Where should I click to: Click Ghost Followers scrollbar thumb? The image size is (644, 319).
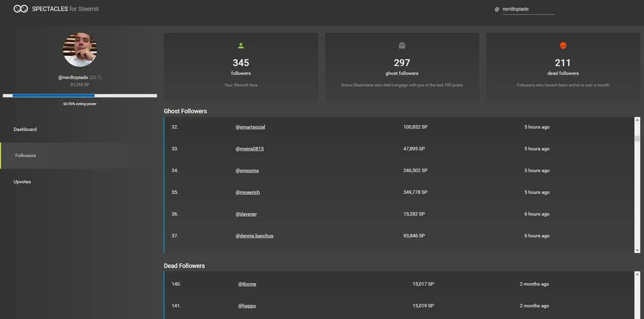coord(637,139)
